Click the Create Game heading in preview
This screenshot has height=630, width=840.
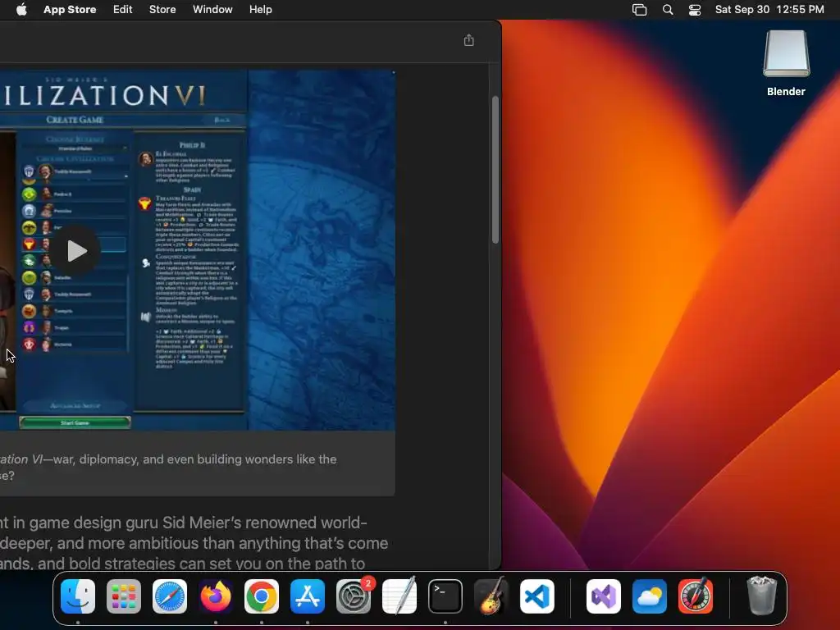point(75,120)
